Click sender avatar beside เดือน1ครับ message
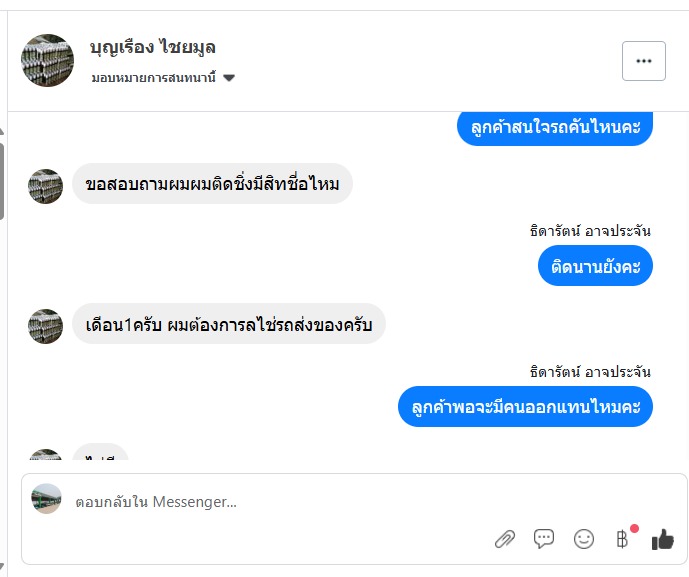Viewport: 689px width, 577px height. pos(45,326)
